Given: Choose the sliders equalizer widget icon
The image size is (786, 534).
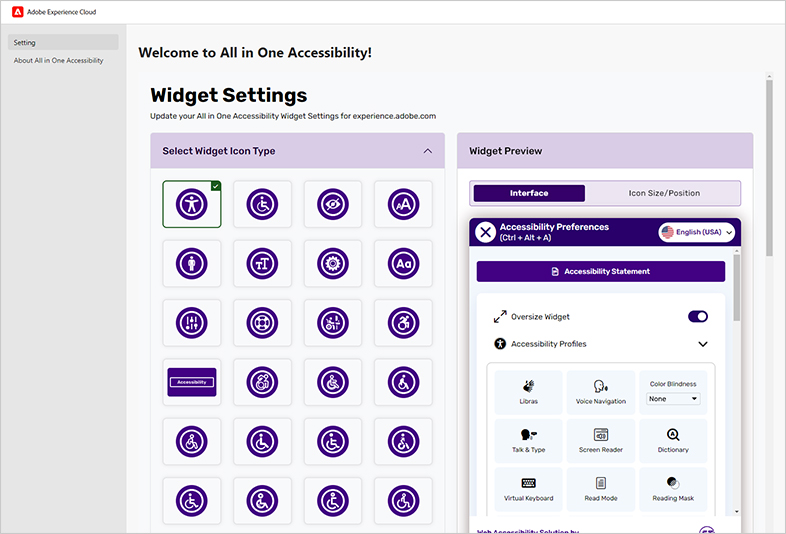Looking at the screenshot, I should [x=191, y=323].
